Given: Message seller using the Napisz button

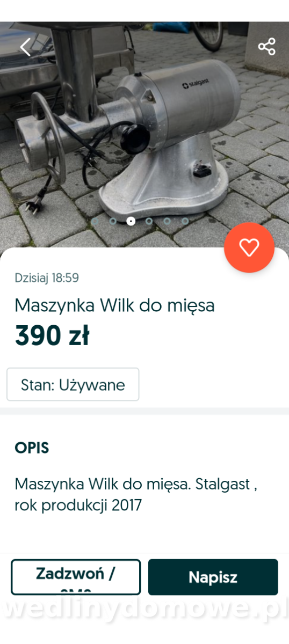Looking at the screenshot, I should click(213, 577).
